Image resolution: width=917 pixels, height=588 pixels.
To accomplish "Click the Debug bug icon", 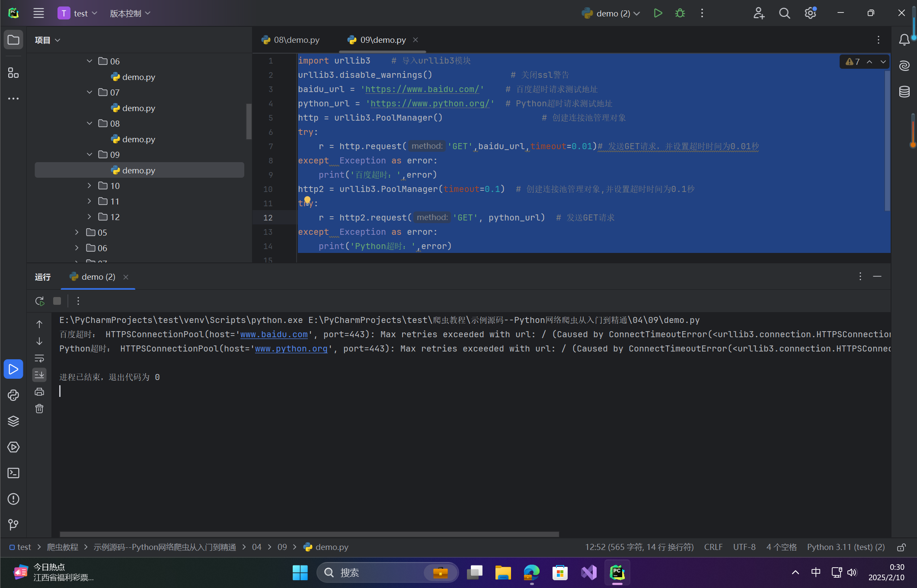I will (x=680, y=13).
